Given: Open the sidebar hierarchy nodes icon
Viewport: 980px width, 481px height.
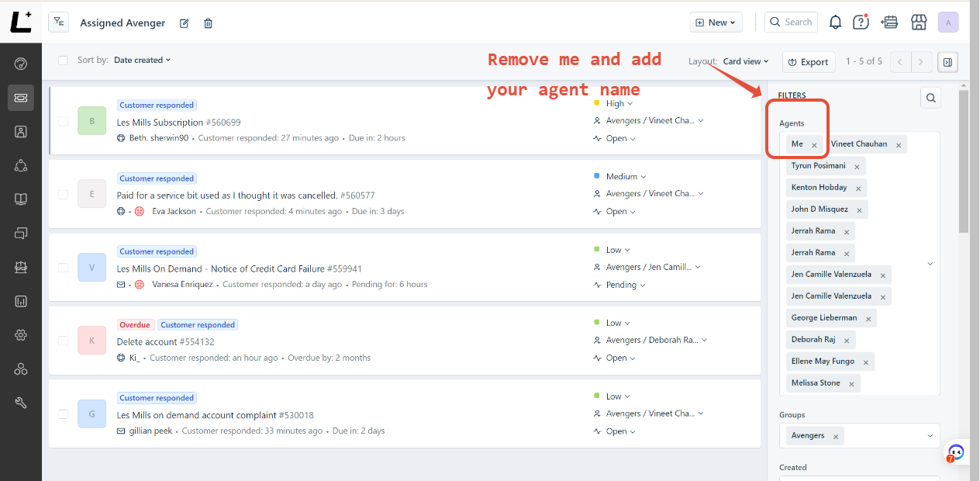Looking at the screenshot, I should coord(21,165).
